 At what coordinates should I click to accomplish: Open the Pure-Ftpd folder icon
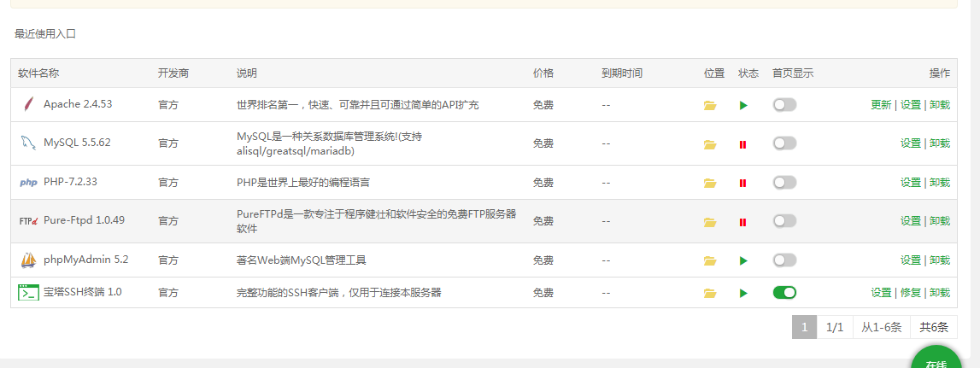tap(709, 222)
